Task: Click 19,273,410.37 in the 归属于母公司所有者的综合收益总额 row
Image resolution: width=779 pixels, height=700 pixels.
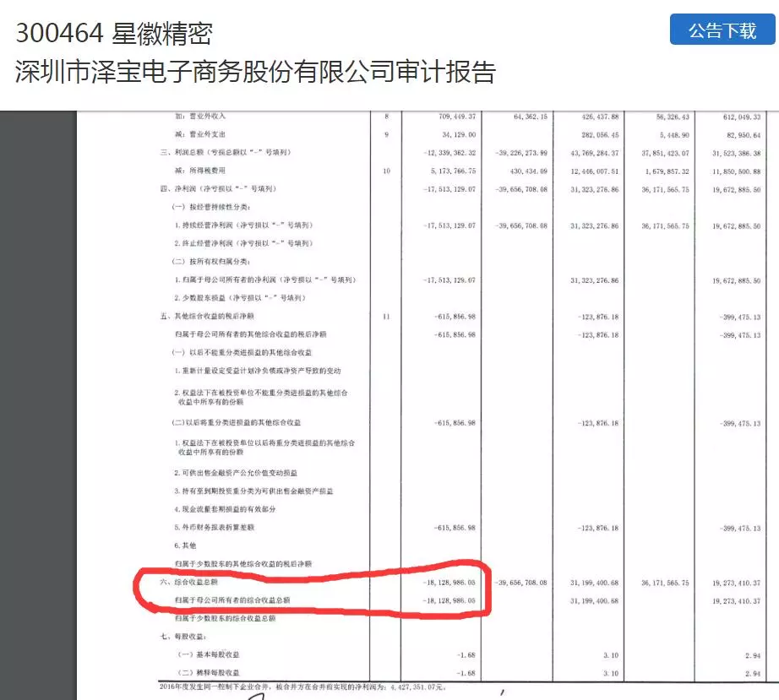Action: click(736, 601)
